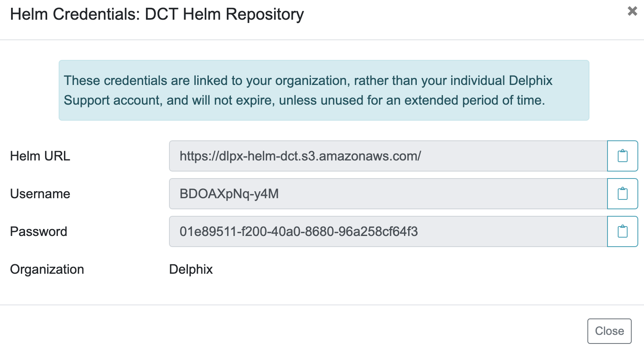Viewport: 644px width, 348px height.
Task: Copy the Helm URL to clipboard
Action: 622,156
